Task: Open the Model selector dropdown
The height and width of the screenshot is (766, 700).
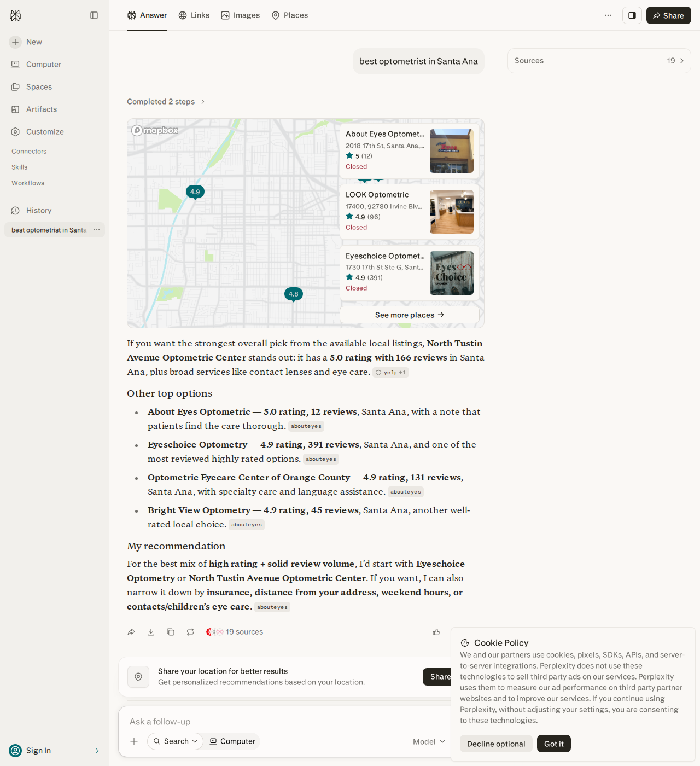Action: pos(429,741)
